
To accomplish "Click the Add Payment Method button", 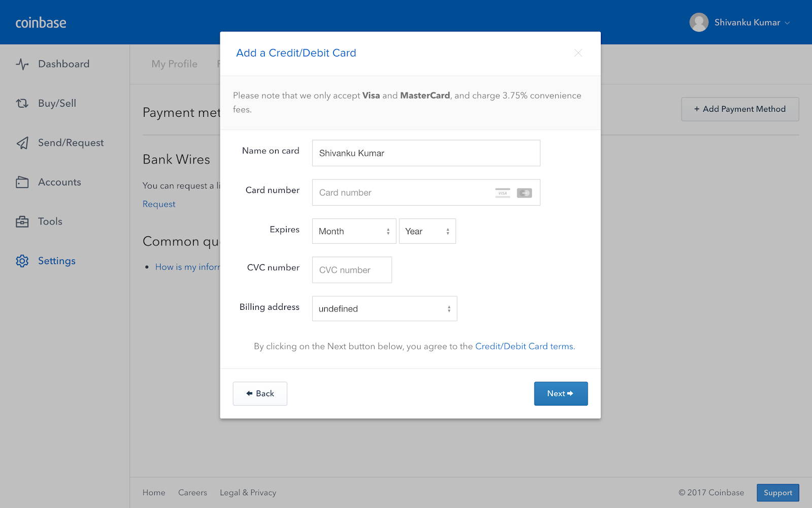I will (740, 109).
